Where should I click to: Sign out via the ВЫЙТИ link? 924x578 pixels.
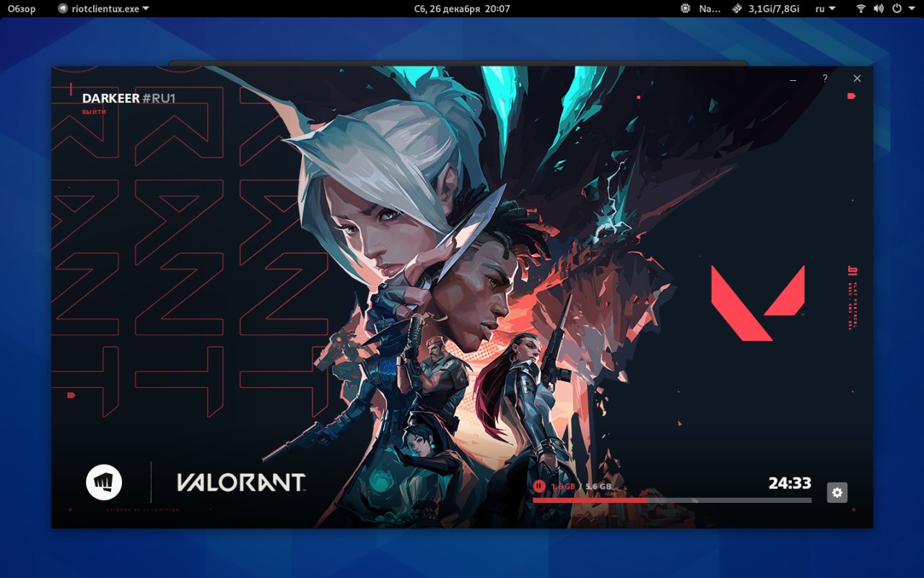94,112
